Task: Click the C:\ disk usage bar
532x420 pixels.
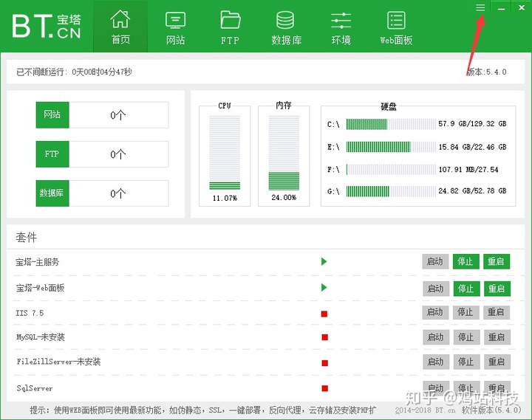Action: 391,124
